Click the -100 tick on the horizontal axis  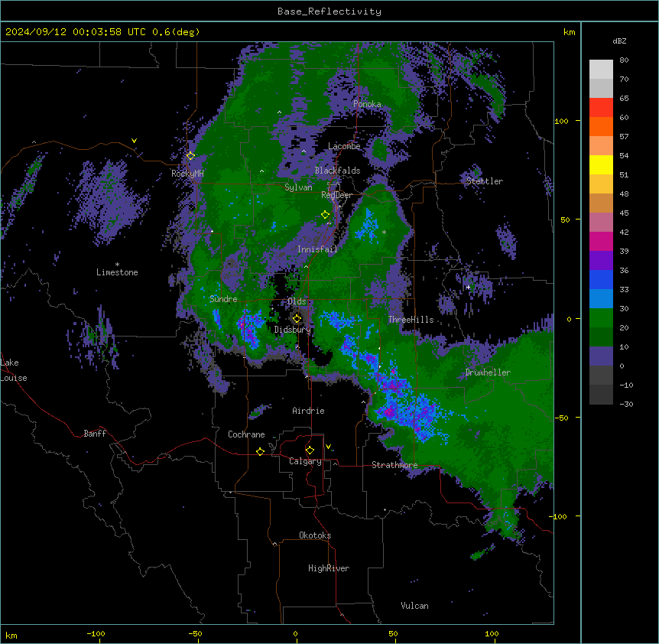tap(96, 634)
